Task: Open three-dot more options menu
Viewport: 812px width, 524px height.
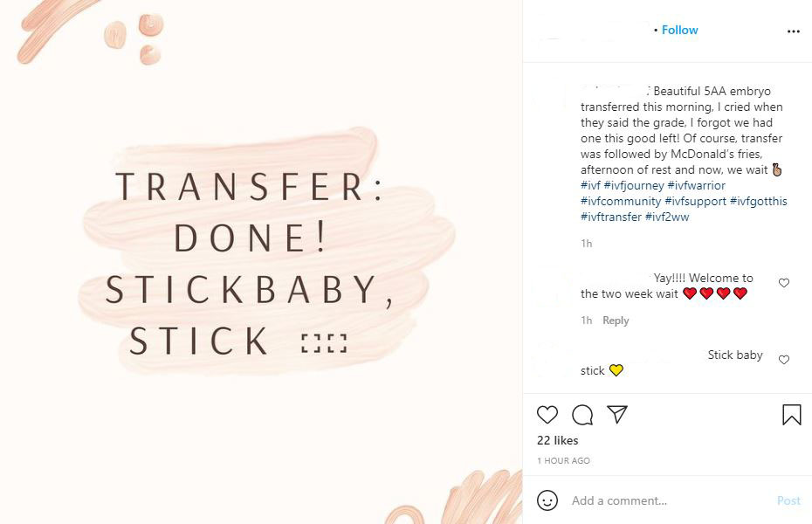Action: coord(794,31)
